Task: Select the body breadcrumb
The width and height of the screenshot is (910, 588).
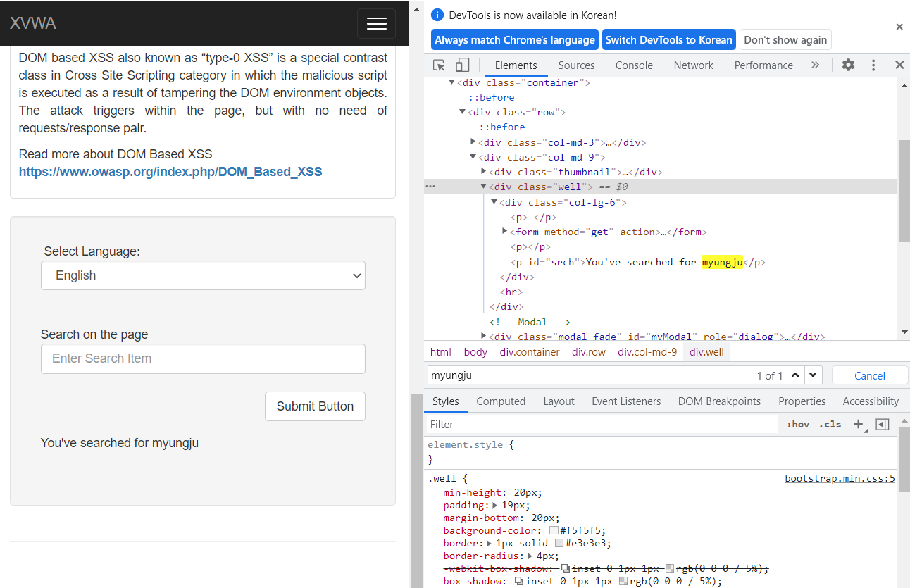Action: pyautogui.click(x=475, y=352)
